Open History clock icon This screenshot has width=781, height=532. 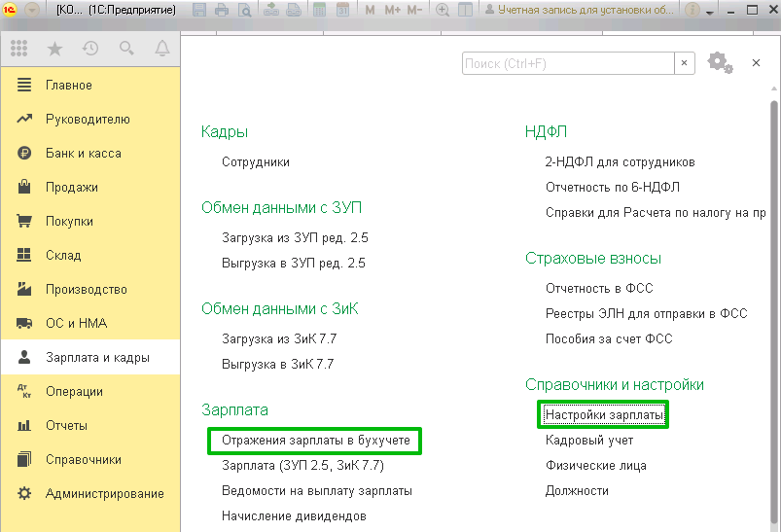click(x=90, y=49)
